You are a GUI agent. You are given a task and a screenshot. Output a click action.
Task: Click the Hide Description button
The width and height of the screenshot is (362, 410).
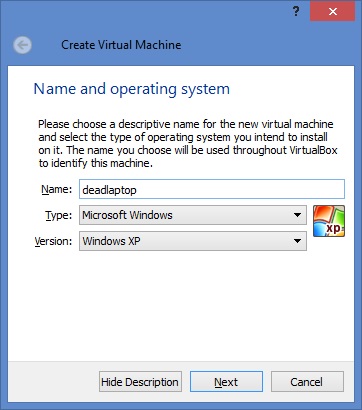[140, 382]
